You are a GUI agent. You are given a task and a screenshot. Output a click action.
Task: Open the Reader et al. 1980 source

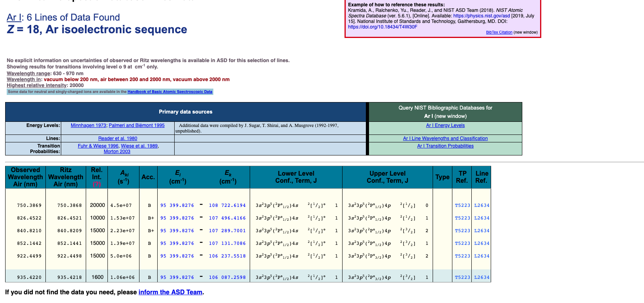coord(118,138)
